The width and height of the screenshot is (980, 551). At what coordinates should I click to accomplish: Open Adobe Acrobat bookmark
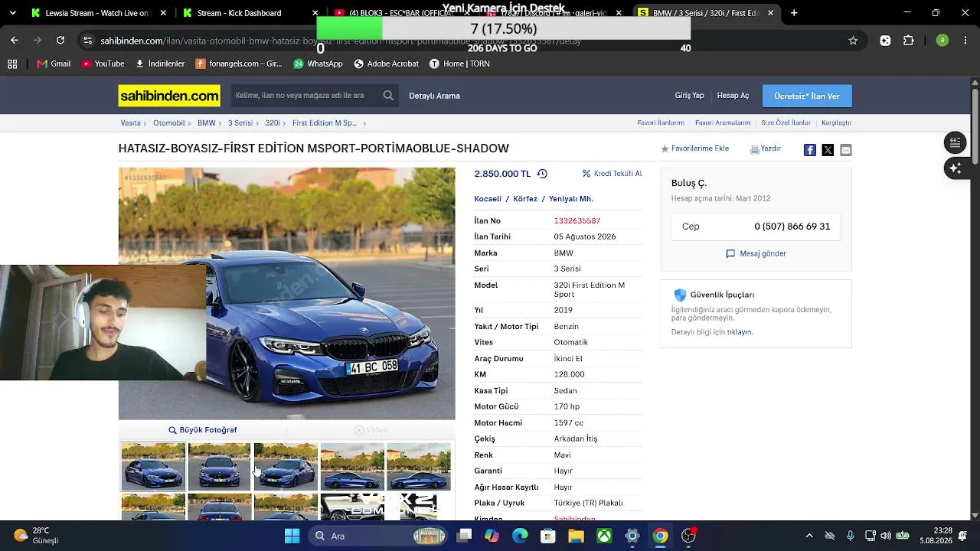(386, 64)
